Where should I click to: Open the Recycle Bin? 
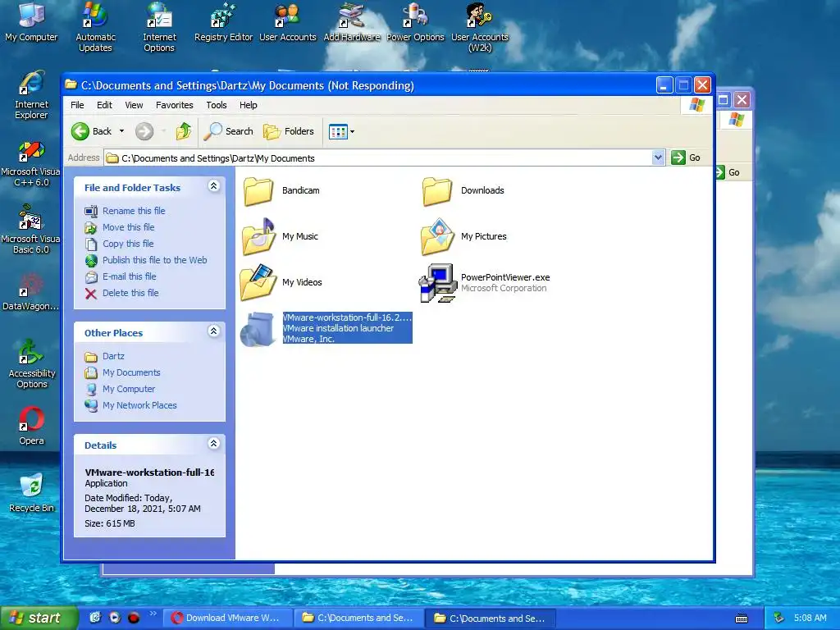pos(32,493)
